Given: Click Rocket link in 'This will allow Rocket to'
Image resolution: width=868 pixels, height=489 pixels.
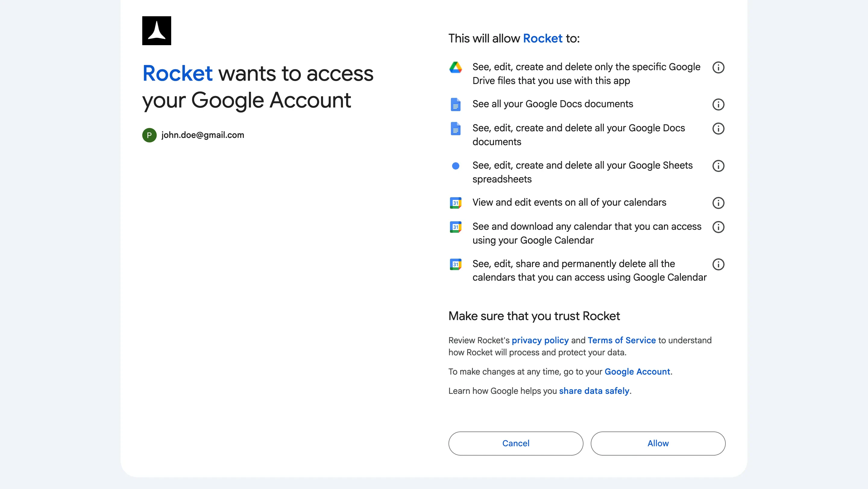Looking at the screenshot, I should (542, 38).
